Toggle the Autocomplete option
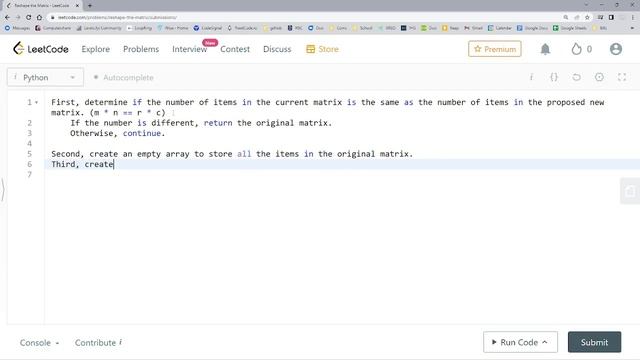The image size is (640, 360). (x=124, y=78)
